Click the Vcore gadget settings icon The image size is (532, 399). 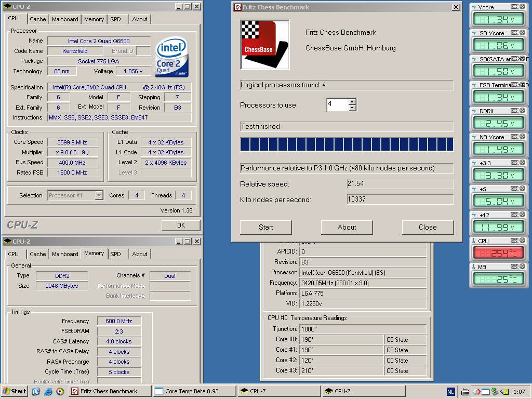(x=514, y=6)
